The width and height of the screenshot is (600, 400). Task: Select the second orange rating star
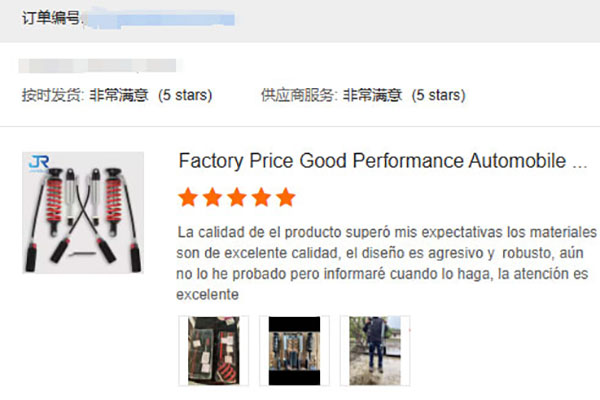[x=212, y=197]
